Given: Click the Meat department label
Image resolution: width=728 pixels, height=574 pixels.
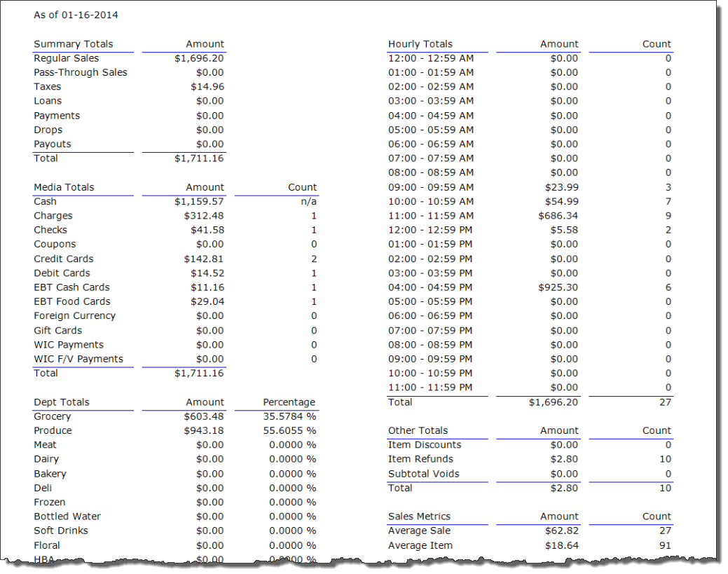Looking at the screenshot, I should [45, 445].
